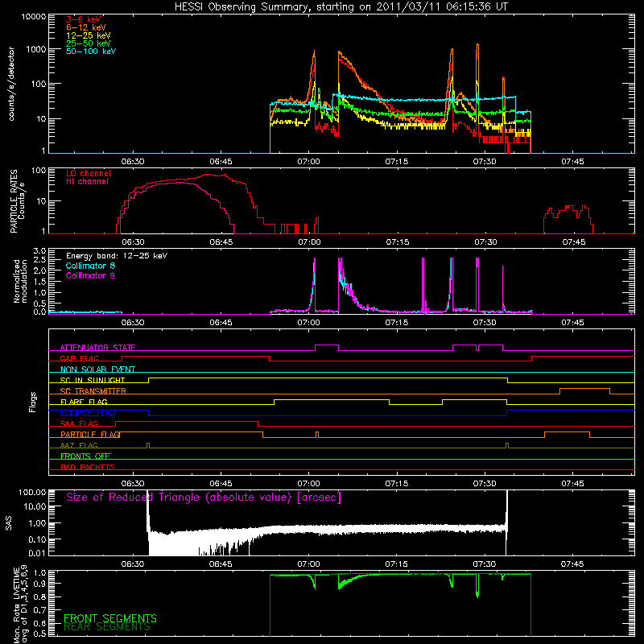Click the 'FRONTS OFF' flag label

click(x=85, y=456)
